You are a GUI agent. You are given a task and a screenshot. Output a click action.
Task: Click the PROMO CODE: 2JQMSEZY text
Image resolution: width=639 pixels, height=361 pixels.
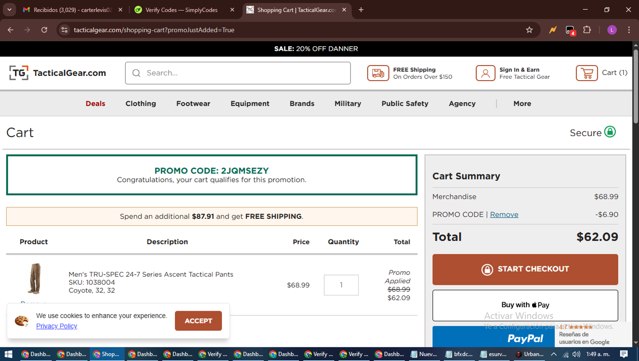212,171
